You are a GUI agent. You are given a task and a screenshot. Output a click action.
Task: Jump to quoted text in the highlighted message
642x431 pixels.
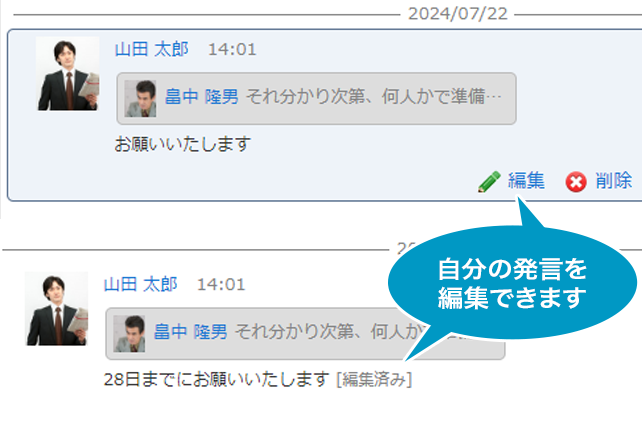tap(374, 97)
